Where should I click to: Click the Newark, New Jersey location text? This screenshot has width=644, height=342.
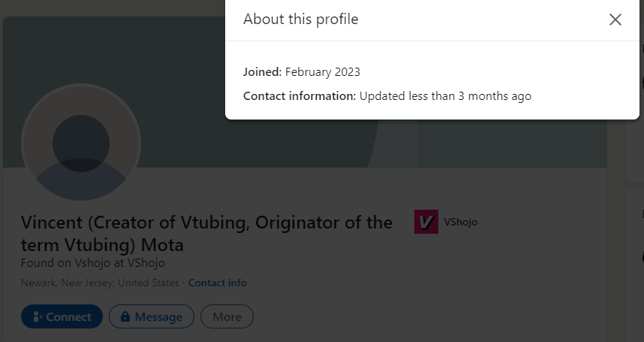[100, 283]
